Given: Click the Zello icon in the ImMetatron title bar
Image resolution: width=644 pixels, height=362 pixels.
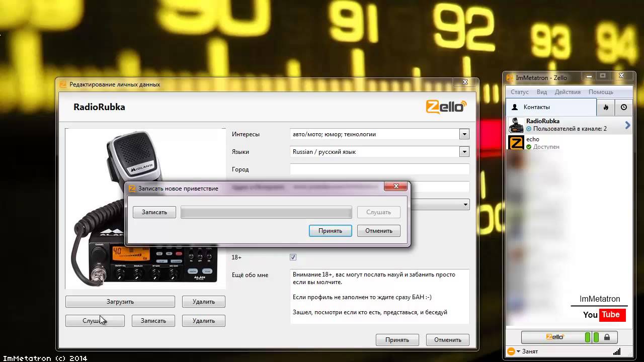Looking at the screenshot, I should point(510,77).
